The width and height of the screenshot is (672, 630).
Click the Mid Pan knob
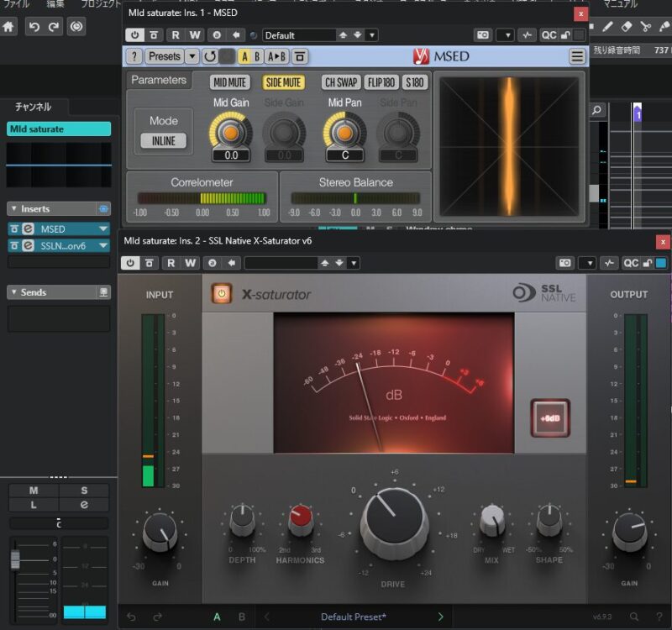344,133
